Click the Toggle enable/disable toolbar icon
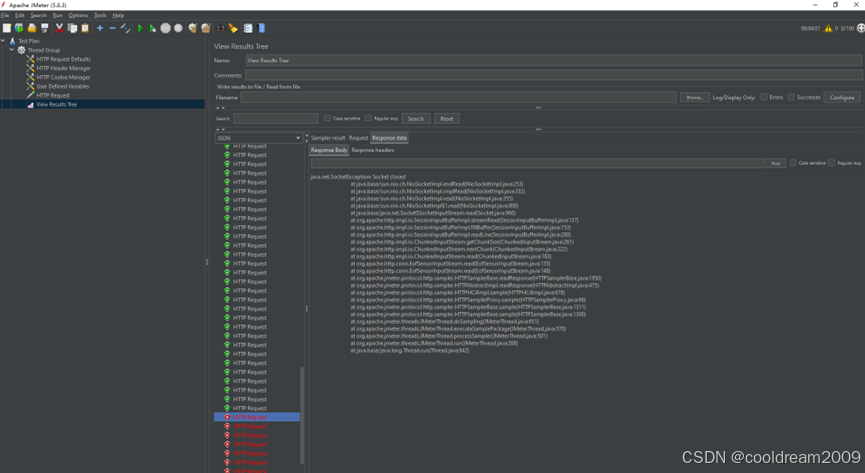The image size is (865, 473). [x=126, y=28]
